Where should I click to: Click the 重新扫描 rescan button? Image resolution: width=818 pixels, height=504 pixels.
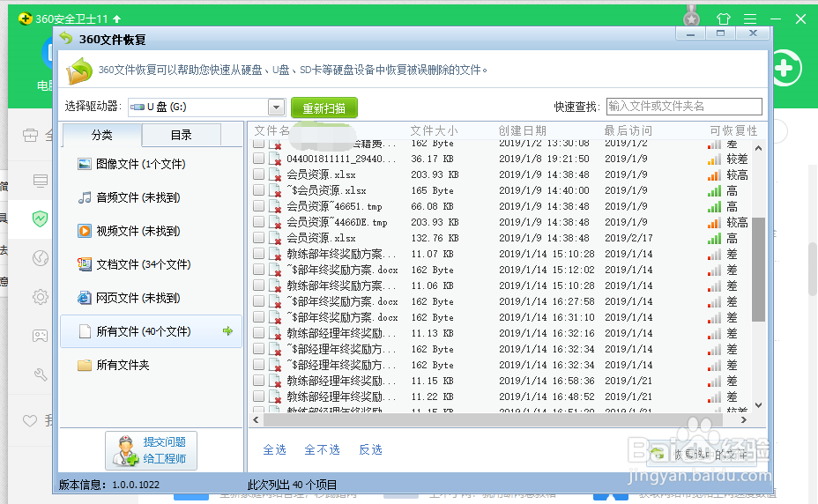coord(324,108)
